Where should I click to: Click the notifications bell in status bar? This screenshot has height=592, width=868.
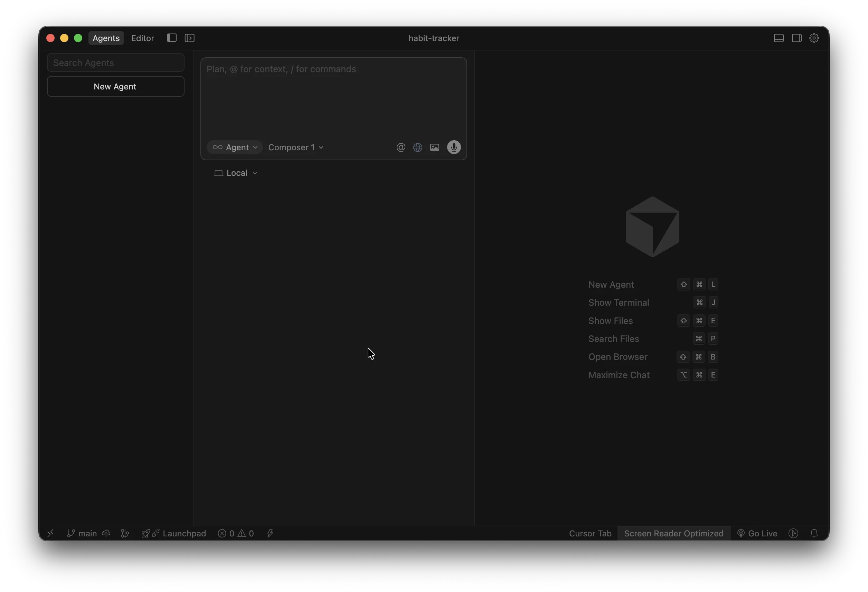pyautogui.click(x=814, y=533)
